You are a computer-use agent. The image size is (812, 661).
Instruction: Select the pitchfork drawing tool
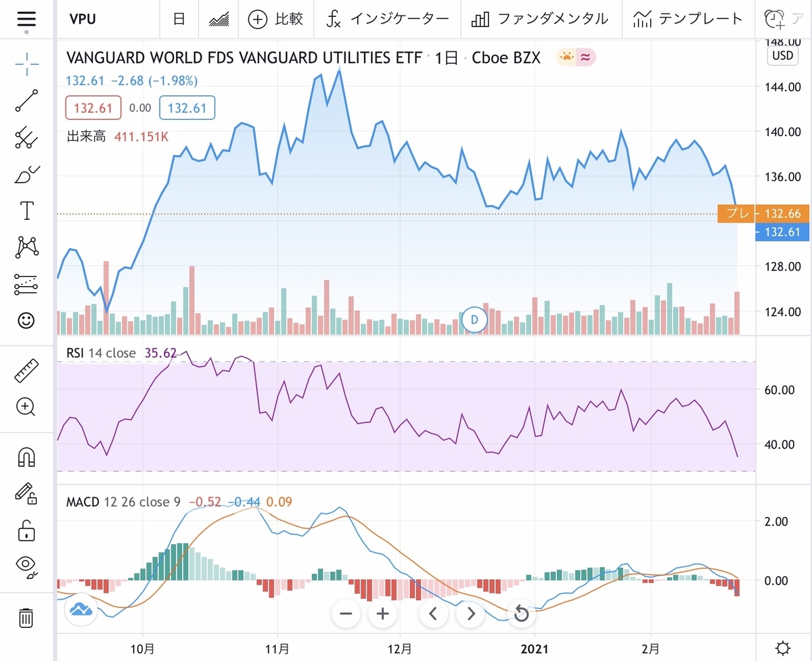26,137
